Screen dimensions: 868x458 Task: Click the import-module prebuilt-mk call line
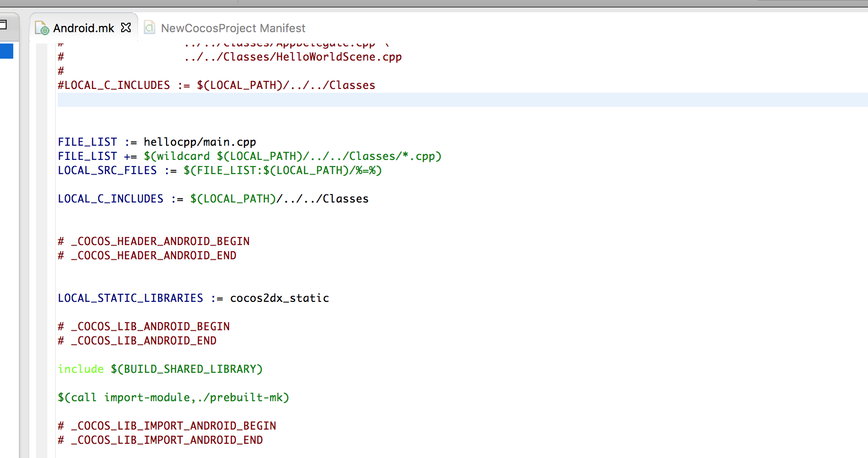pos(173,397)
